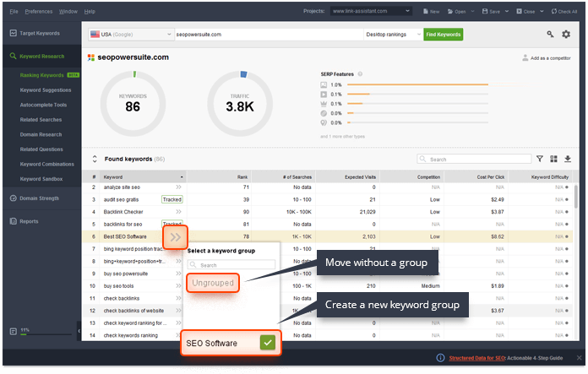The height and width of the screenshot is (374, 588).
Task: Select Keyword Sandbox in the sidebar
Action: click(41, 179)
